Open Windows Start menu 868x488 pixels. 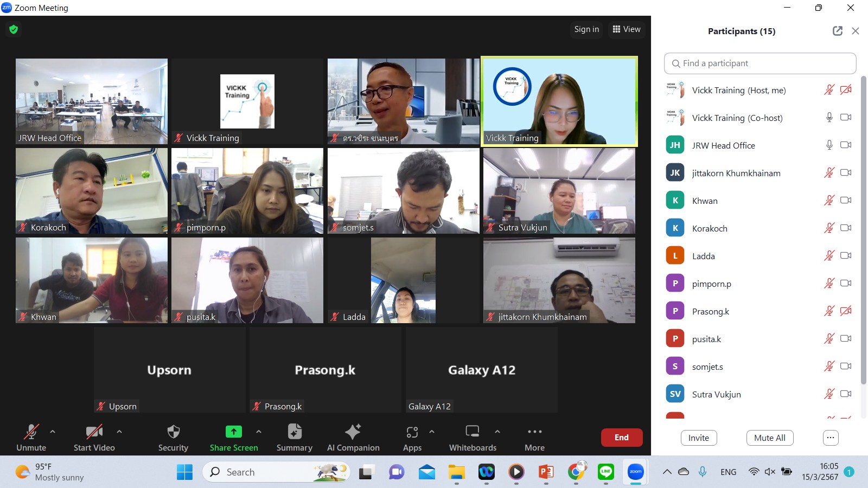184,472
